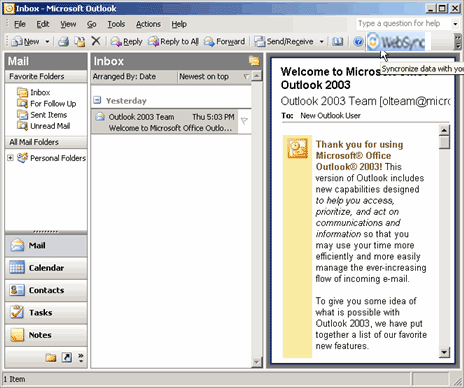
Task: Forward the selected message
Action: tap(224, 42)
